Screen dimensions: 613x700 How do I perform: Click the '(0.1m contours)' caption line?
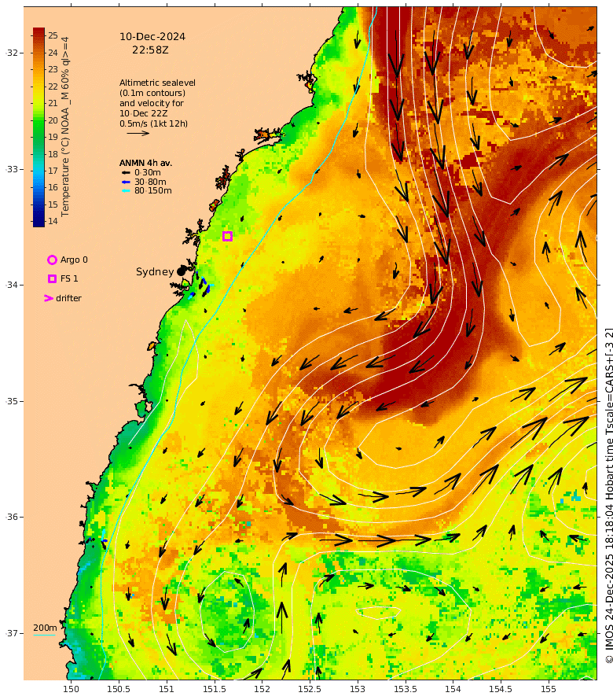pos(152,94)
